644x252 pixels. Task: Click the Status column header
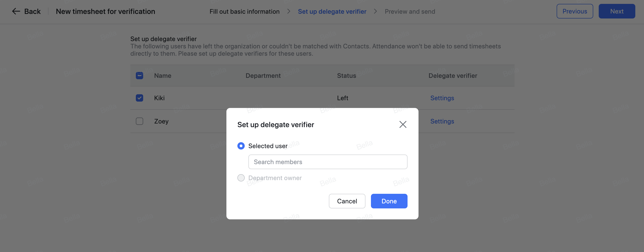(x=346, y=76)
